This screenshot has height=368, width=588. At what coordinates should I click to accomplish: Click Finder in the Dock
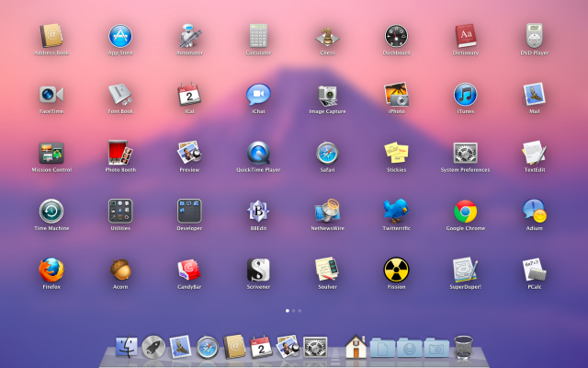pos(127,347)
